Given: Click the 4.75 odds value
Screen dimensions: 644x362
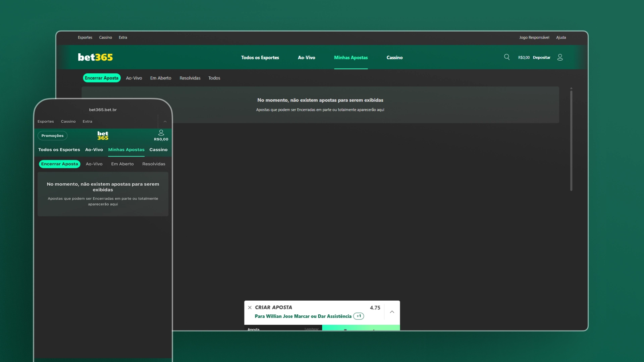Looking at the screenshot, I should [x=375, y=308].
